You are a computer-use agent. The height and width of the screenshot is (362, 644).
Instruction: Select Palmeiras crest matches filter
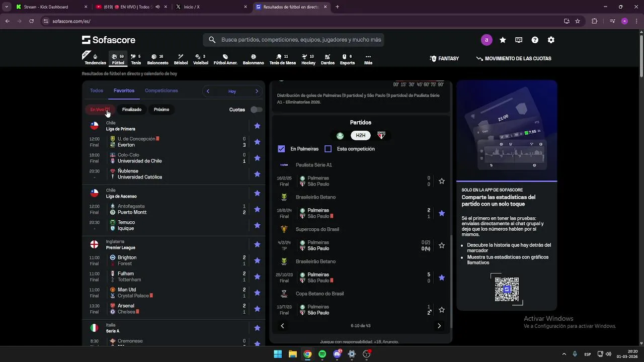click(340, 135)
